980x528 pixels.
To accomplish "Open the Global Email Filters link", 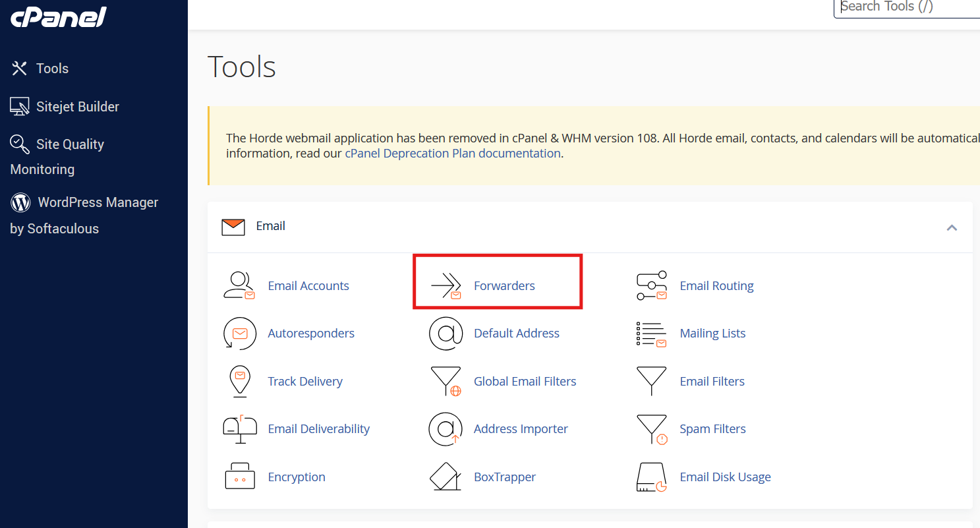I will (x=525, y=381).
